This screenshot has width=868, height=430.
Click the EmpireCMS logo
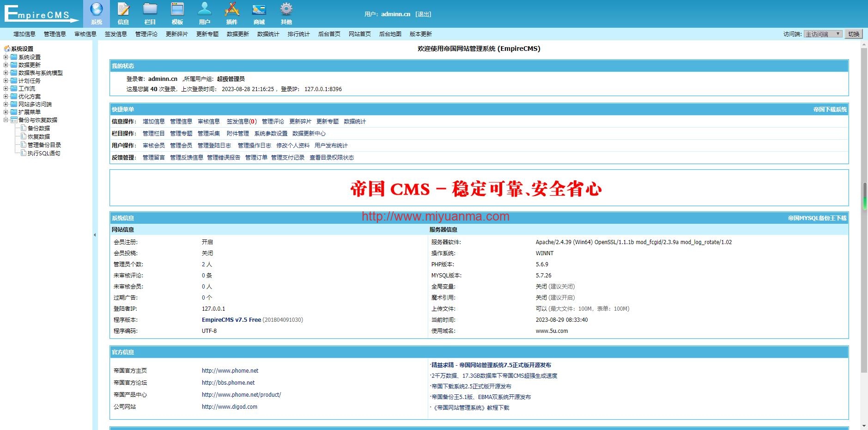click(x=42, y=13)
